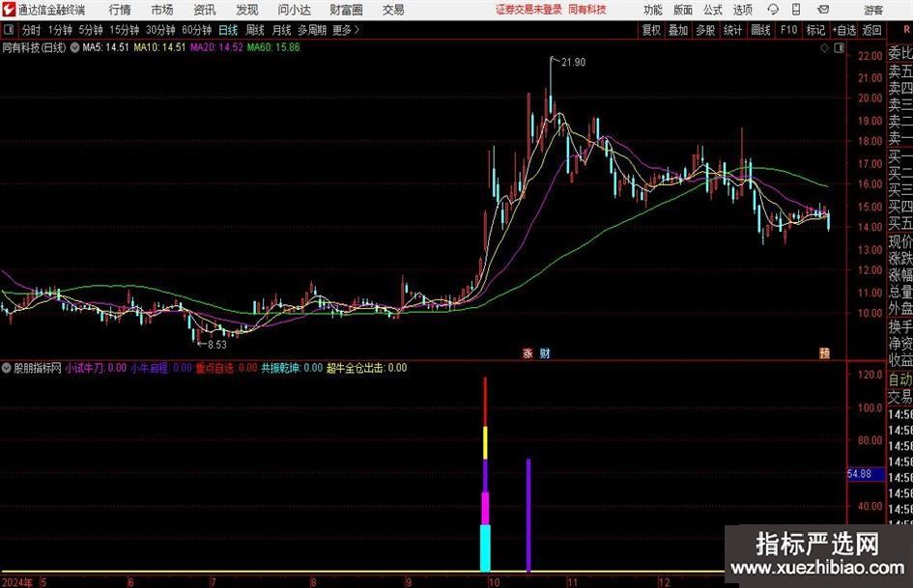Switch to the 15分钟 period

124,30
